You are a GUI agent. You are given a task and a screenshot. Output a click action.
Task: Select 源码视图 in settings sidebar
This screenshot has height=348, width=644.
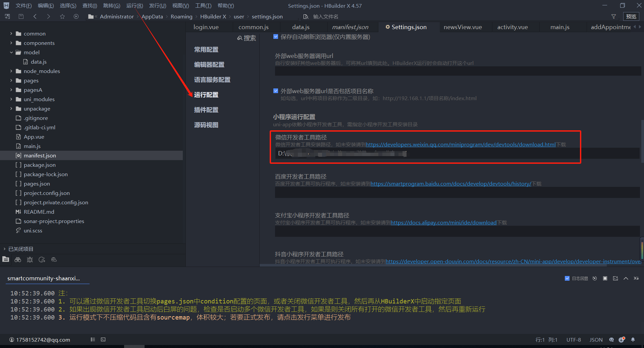coord(206,125)
